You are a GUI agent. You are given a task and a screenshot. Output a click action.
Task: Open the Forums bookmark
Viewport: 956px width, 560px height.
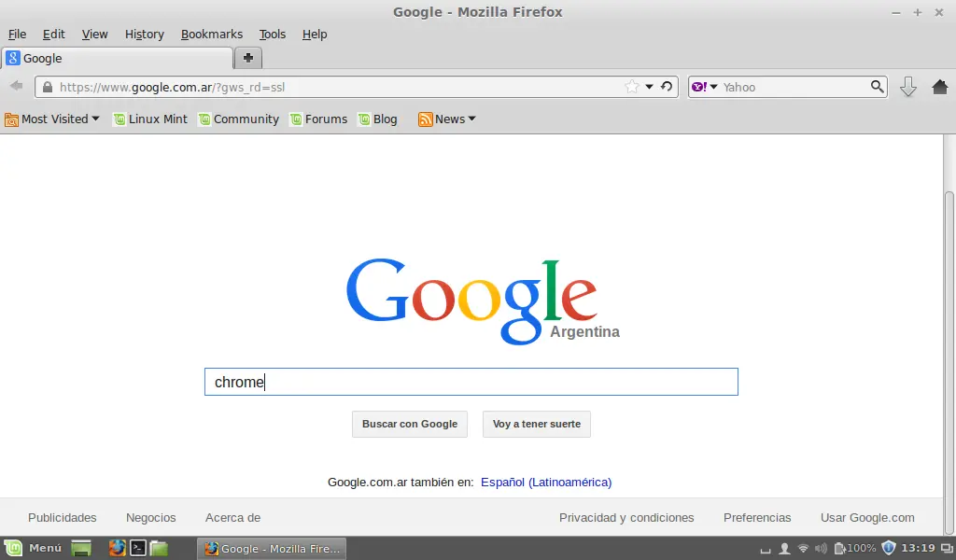[x=319, y=119]
